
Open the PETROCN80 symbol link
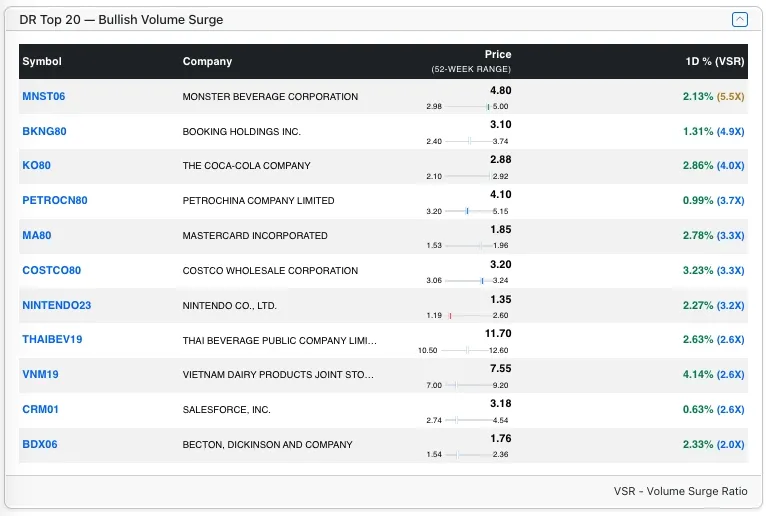pyautogui.click(x=55, y=200)
